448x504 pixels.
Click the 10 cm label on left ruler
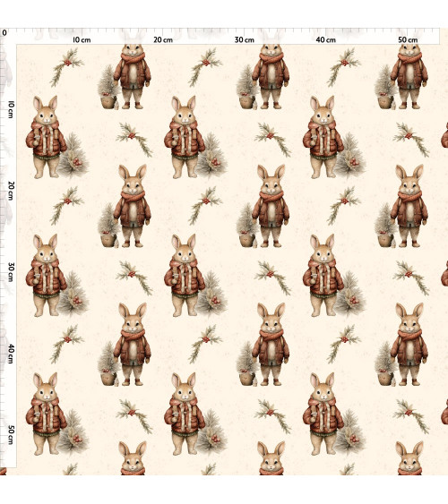click(11, 109)
